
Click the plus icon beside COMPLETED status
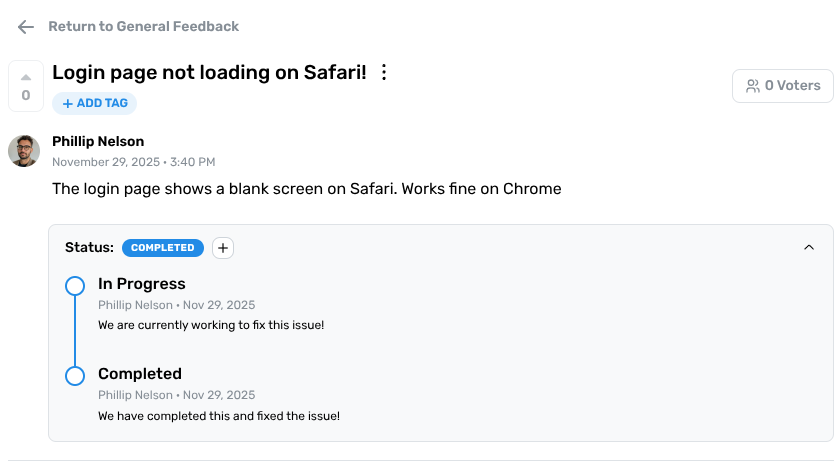tap(223, 248)
